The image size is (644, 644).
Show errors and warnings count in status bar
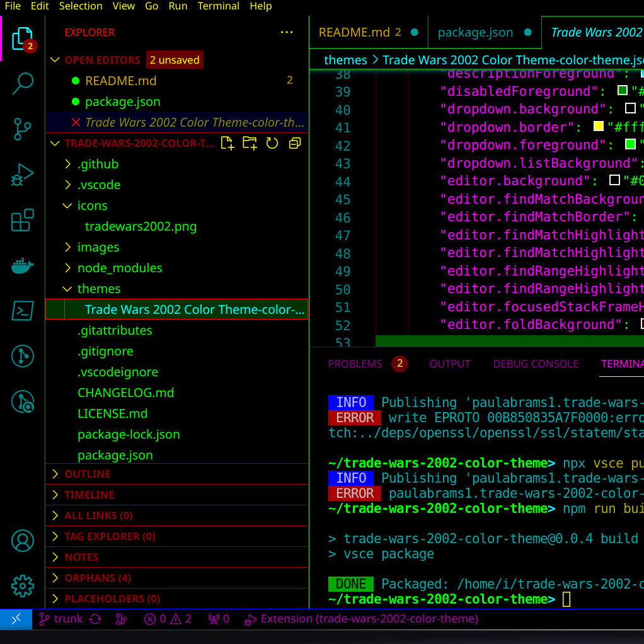[x=168, y=619]
